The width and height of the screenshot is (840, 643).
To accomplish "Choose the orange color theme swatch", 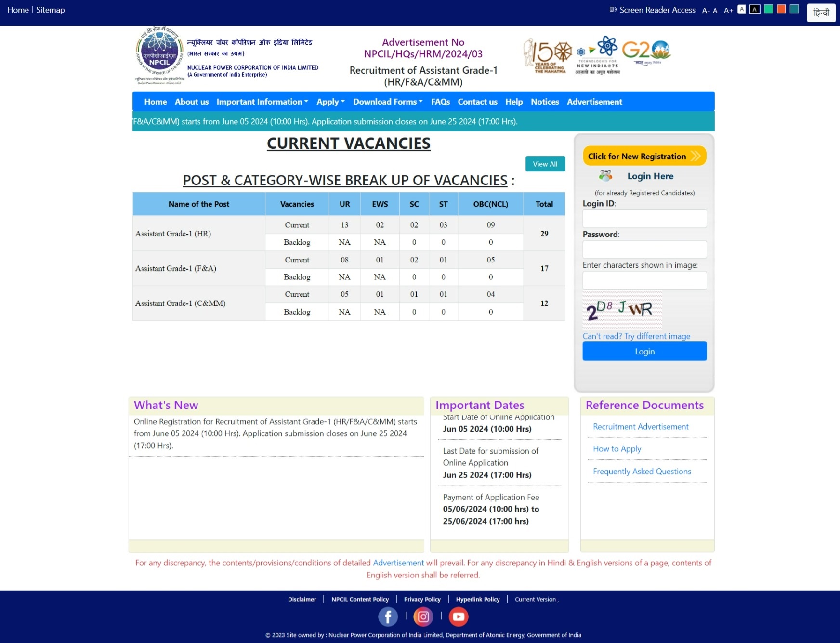I will click(x=781, y=9).
